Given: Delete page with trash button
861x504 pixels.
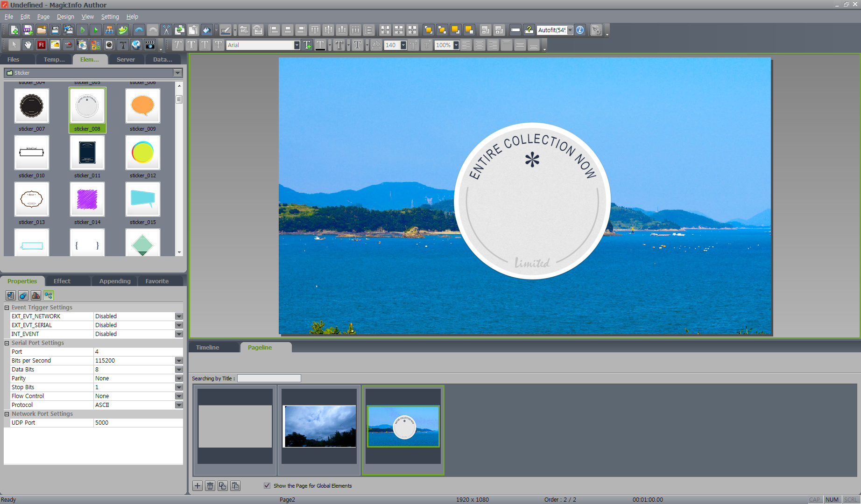Looking at the screenshot, I should point(210,486).
